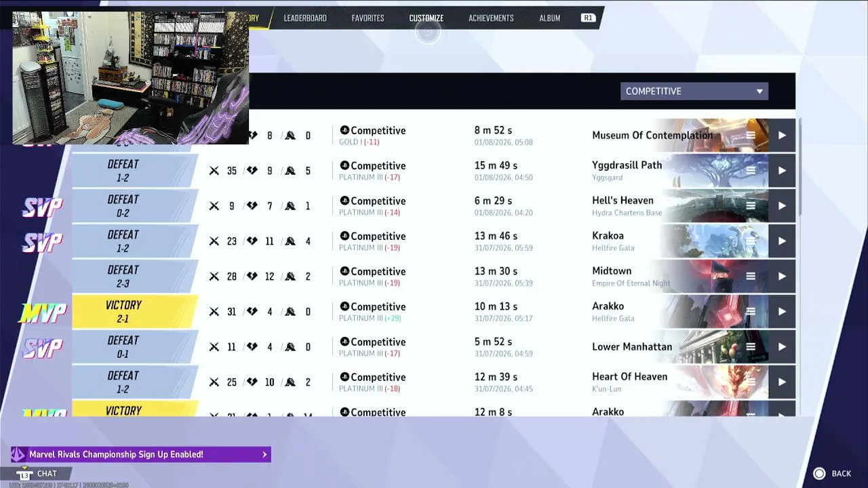Open details list icon for Heart Of Heaven
868x488 pixels.
point(751,382)
